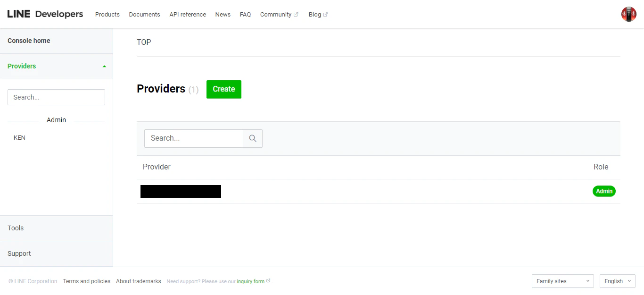This screenshot has width=644, height=295.
Task: Open the LINE Developers logo homepage
Action: (45, 14)
